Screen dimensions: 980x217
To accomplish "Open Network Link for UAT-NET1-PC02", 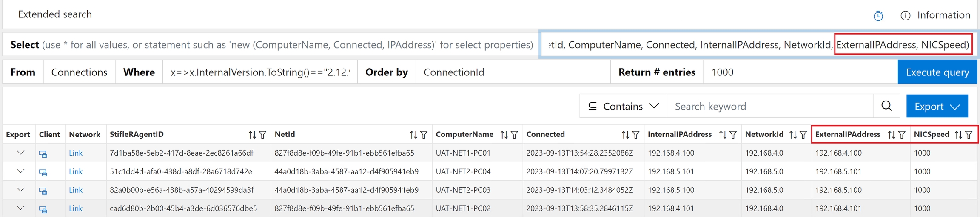I will pyautogui.click(x=76, y=208).
